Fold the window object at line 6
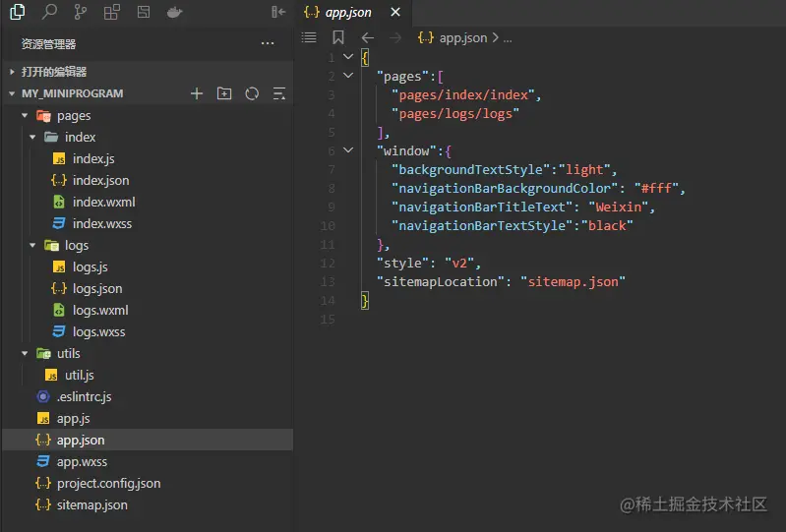786x532 pixels. click(348, 150)
